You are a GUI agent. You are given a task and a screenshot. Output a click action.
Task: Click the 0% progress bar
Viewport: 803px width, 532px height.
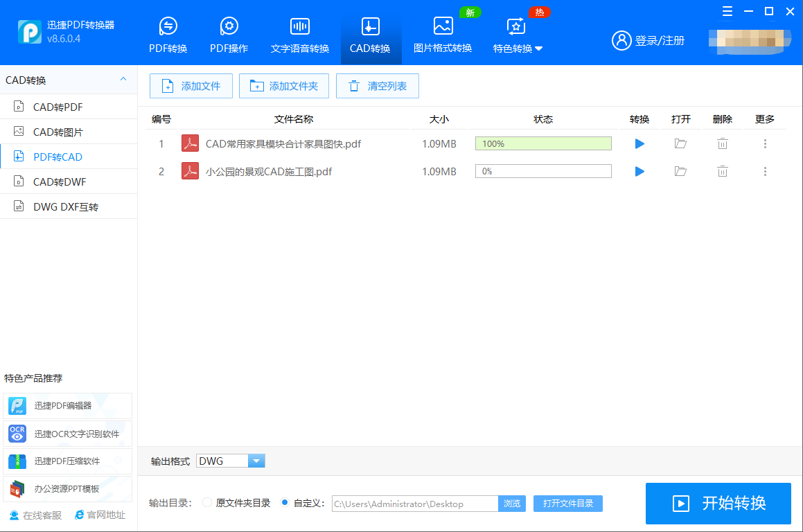pos(543,171)
